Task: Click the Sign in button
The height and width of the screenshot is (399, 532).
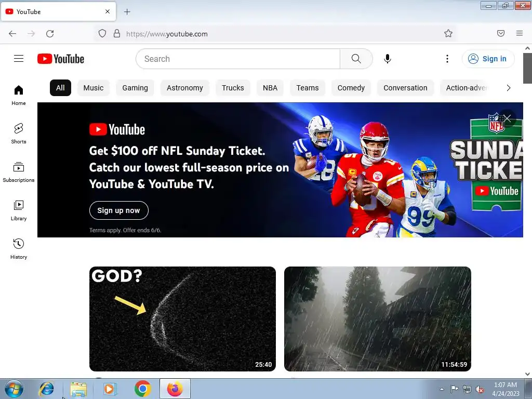Action: [x=488, y=59]
